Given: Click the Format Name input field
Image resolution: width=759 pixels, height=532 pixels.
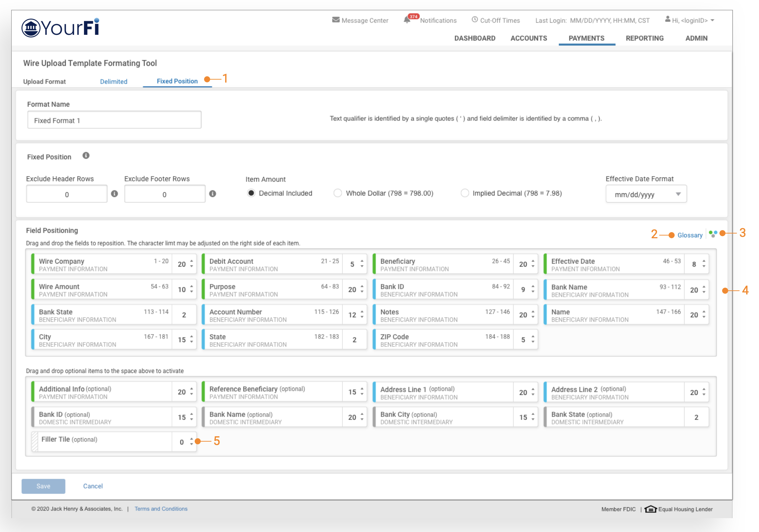Looking at the screenshot, I should (114, 120).
